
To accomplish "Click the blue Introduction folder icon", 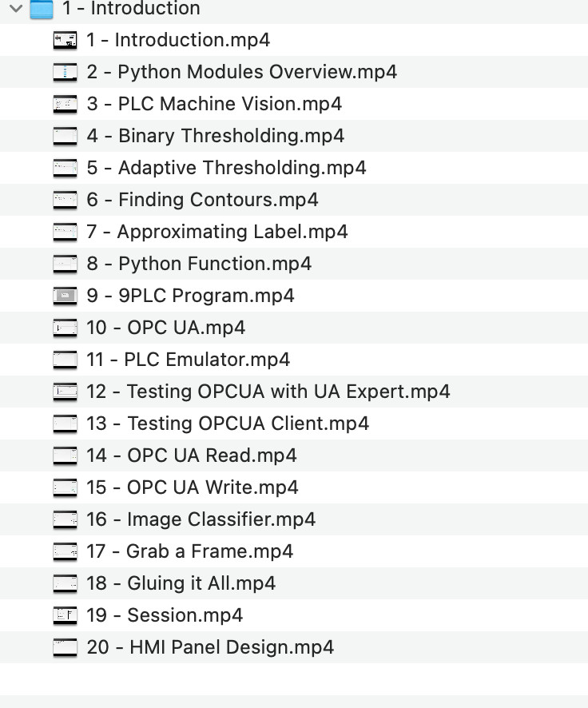I will pos(42,9).
